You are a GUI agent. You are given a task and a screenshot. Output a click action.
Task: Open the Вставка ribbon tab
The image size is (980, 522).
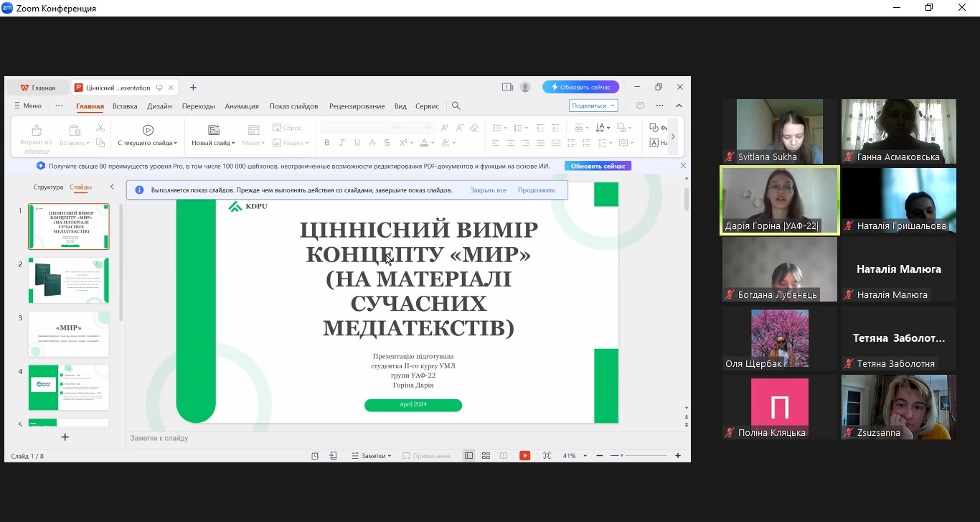pyautogui.click(x=125, y=106)
